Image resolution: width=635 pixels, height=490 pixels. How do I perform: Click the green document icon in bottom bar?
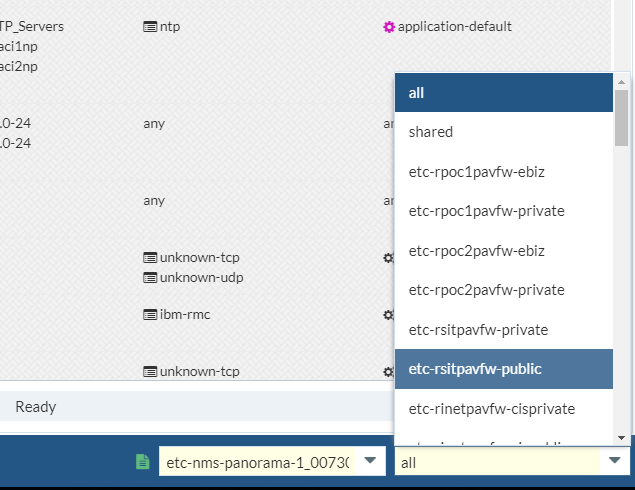click(142, 461)
